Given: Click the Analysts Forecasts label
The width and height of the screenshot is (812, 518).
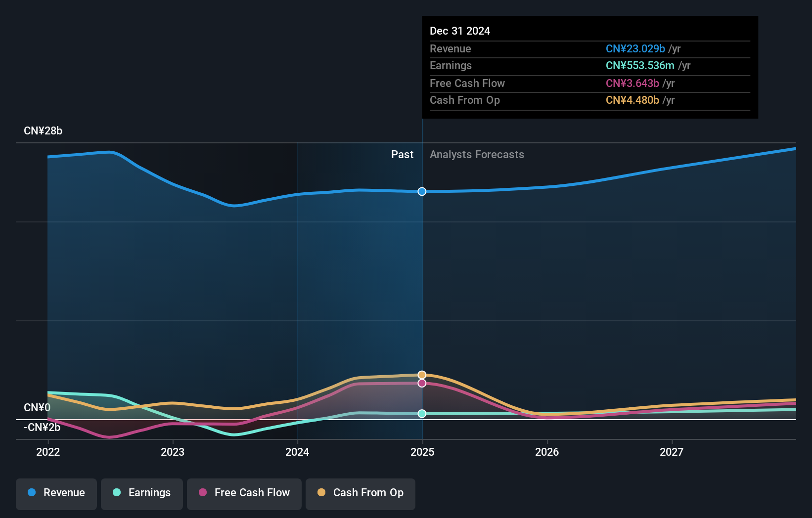Looking at the screenshot, I should pyautogui.click(x=477, y=154).
